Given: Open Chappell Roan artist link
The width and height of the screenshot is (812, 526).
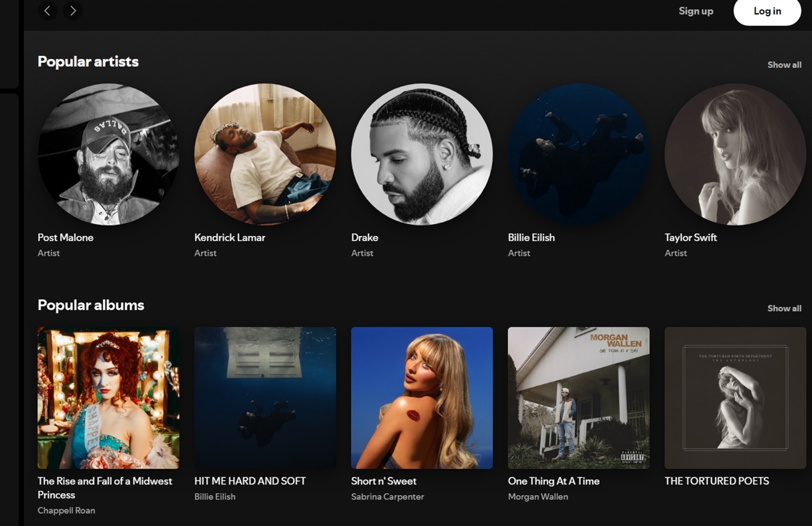Looking at the screenshot, I should click(x=66, y=510).
